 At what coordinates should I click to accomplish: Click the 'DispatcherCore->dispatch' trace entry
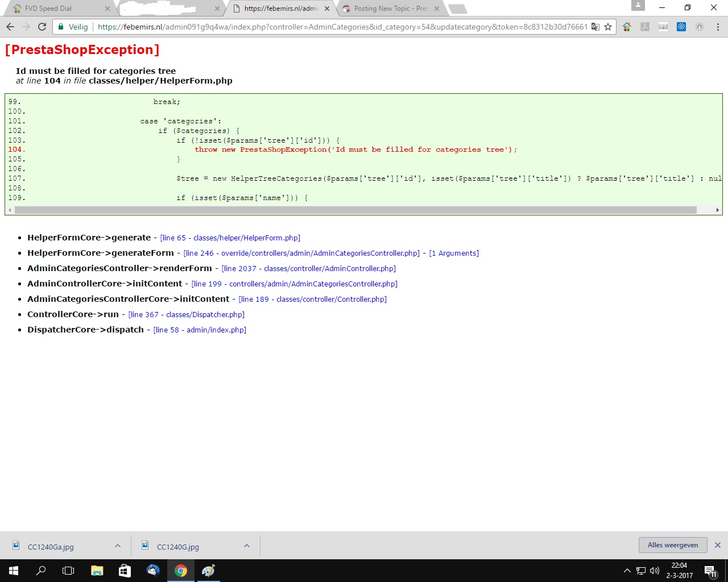click(x=85, y=330)
